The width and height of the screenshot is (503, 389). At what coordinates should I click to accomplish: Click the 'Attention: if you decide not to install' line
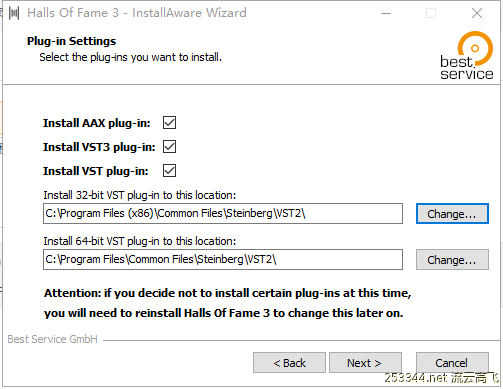click(x=228, y=293)
